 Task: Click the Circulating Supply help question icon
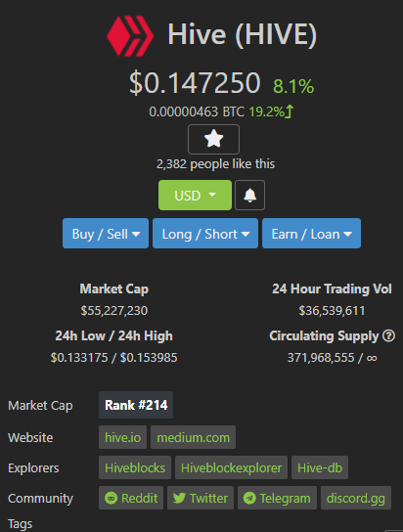pyautogui.click(x=388, y=335)
